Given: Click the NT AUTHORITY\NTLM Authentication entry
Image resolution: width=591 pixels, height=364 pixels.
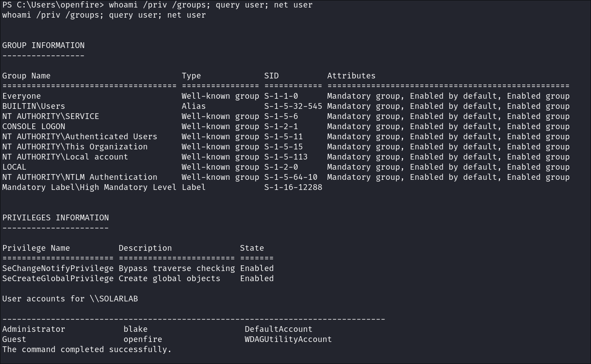Looking at the screenshot, I should tap(79, 177).
